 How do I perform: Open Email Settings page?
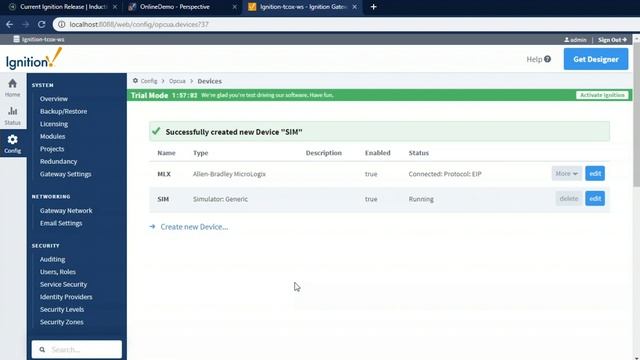coord(61,223)
